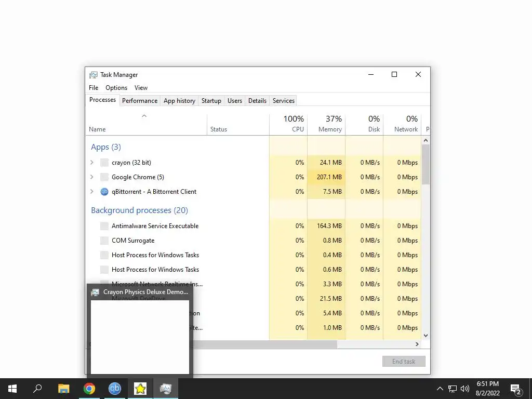Screen dimensions: 532x399
Task: Select the qBittorrent - A Bittorrent Client row
Action: 253,192
